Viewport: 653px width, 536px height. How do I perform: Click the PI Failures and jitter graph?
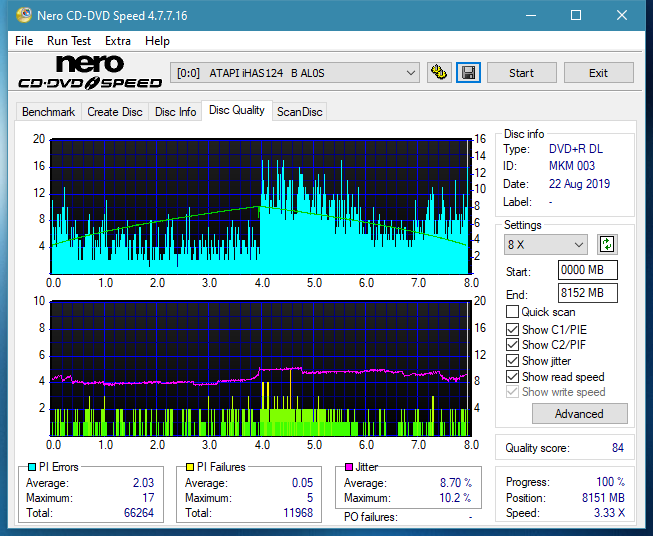261,368
